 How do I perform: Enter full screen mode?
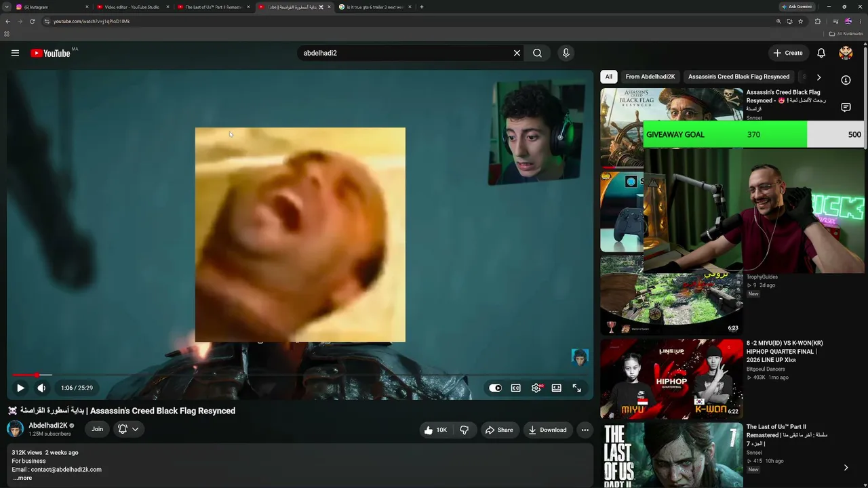click(x=577, y=388)
